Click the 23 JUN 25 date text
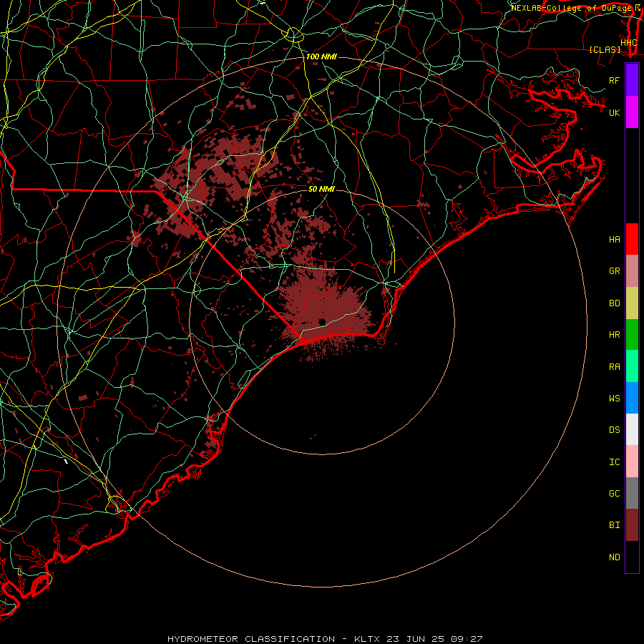 pyautogui.click(x=416, y=639)
